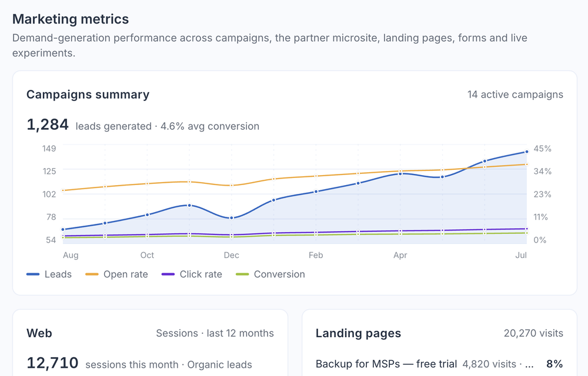Click the "45%" right axis label
This screenshot has height=376, width=588.
(542, 149)
